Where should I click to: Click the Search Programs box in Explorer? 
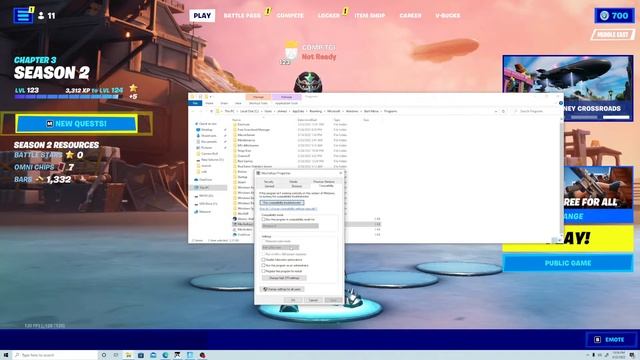[x=535, y=111]
